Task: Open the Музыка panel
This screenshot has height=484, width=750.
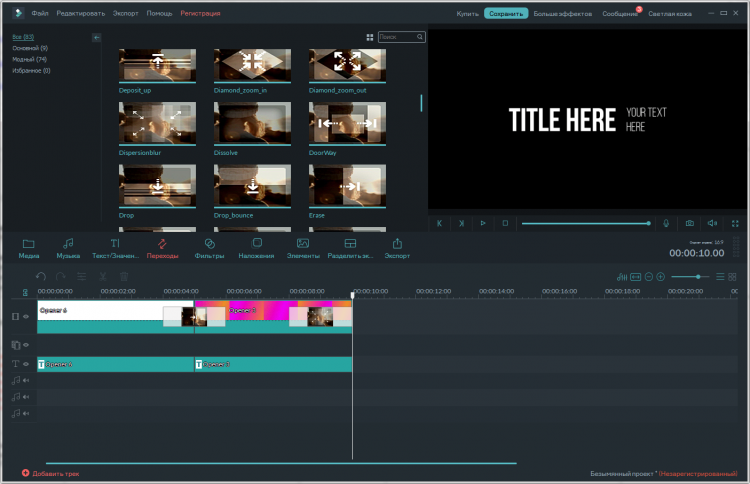Action: (x=68, y=249)
